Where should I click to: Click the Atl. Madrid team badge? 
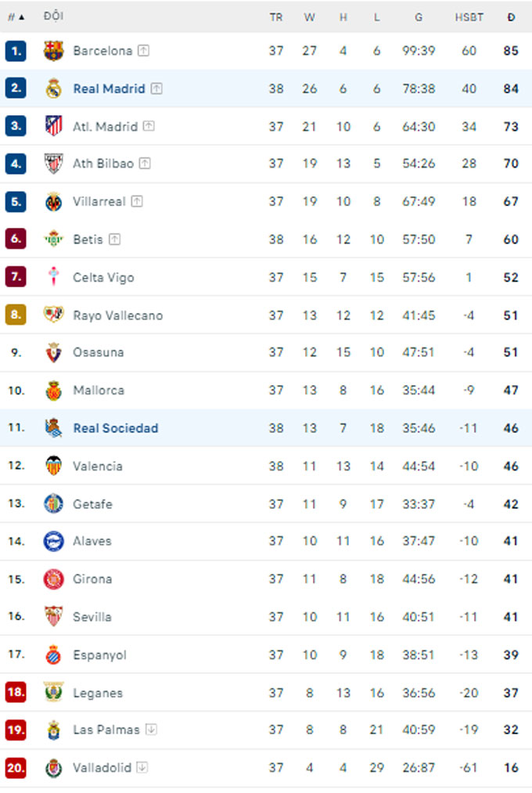coord(53,126)
